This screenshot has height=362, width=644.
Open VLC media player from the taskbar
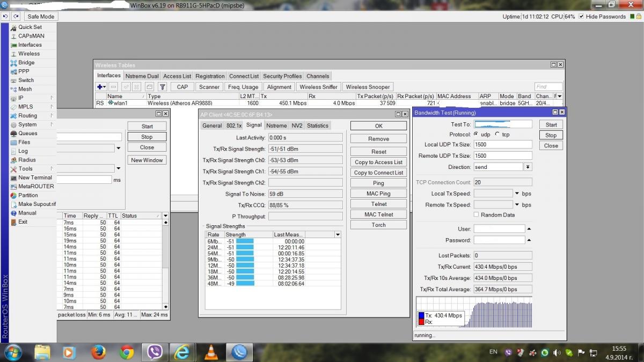(211, 352)
